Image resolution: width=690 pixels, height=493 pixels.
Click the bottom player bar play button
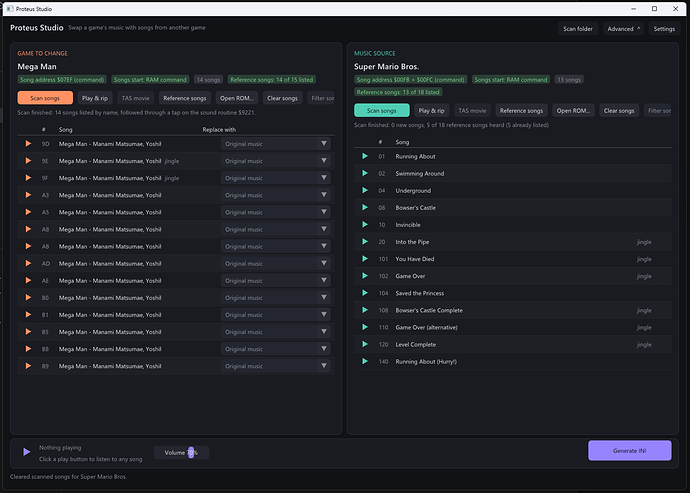[x=26, y=452]
